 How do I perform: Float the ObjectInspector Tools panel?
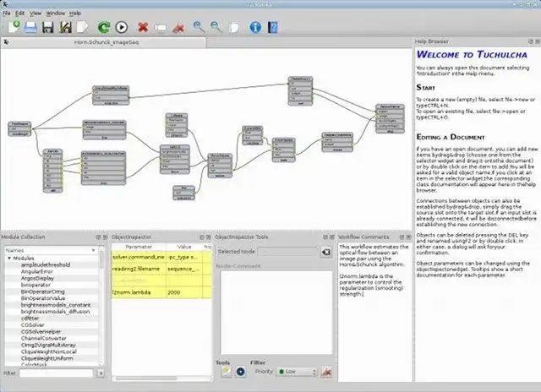(x=325, y=237)
